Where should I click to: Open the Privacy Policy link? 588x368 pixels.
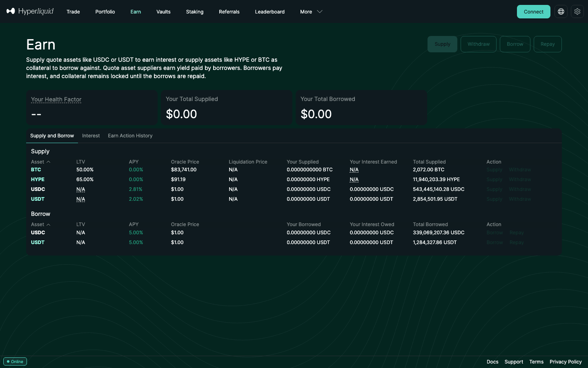click(x=566, y=362)
